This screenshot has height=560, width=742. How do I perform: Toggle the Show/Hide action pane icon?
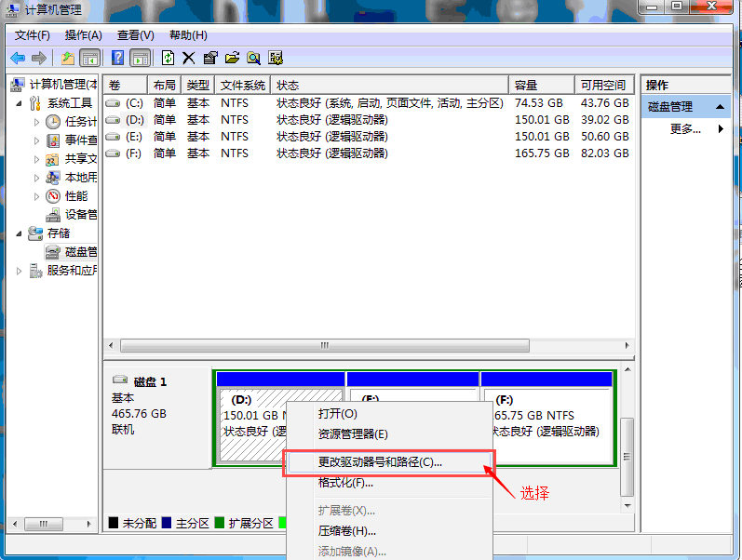tap(141, 59)
